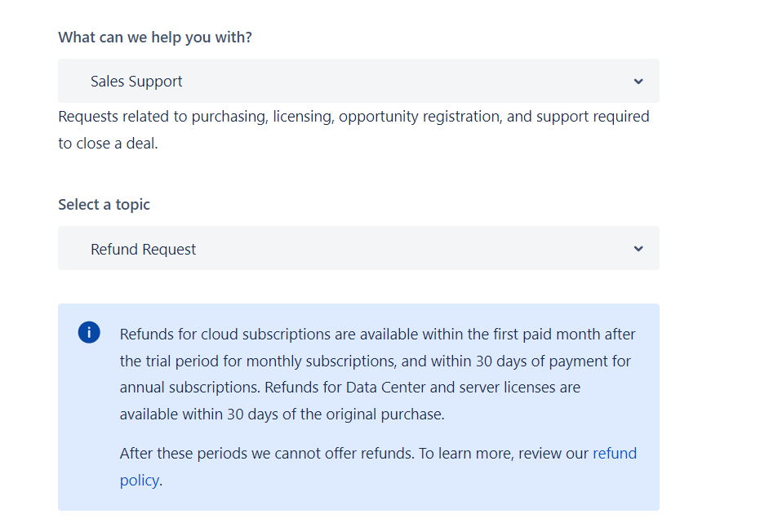Open the refund policy link
The image size is (760, 532).
614,454
